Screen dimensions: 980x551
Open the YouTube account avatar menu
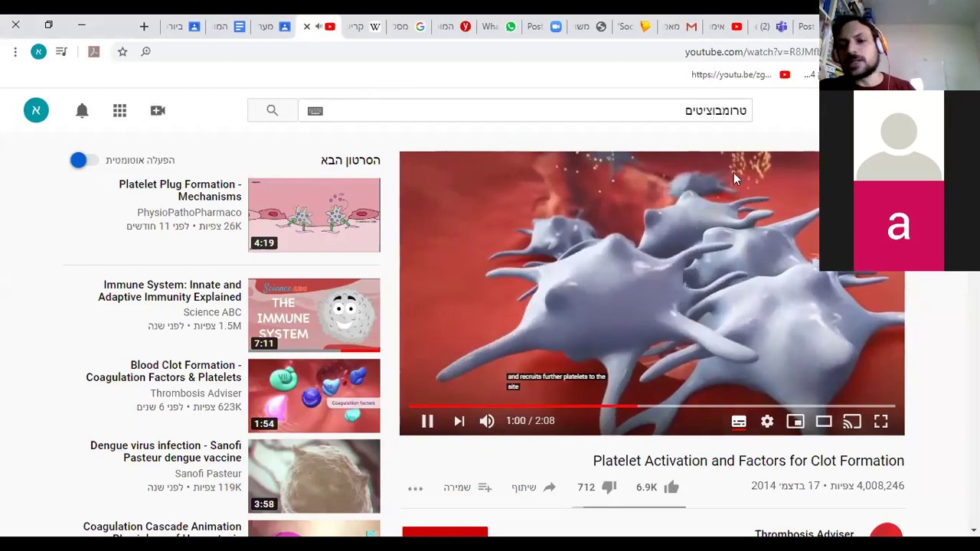tap(36, 110)
